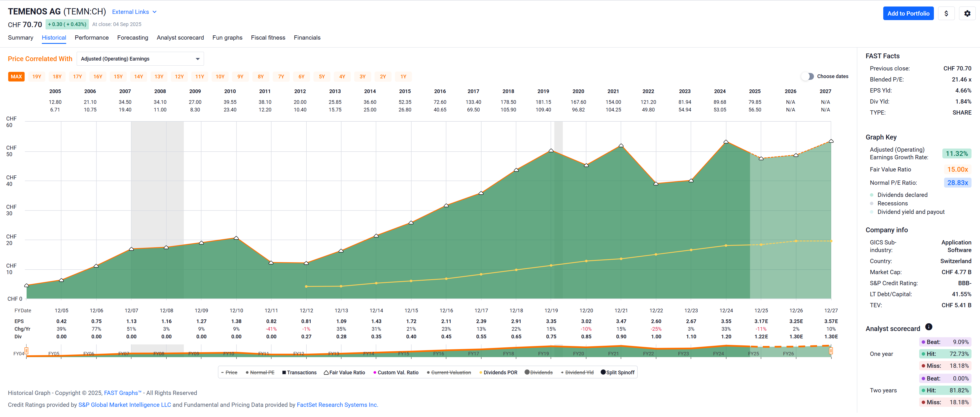Image resolution: width=980 pixels, height=417 pixels.
Task: Expand the External Links menu
Action: click(134, 12)
